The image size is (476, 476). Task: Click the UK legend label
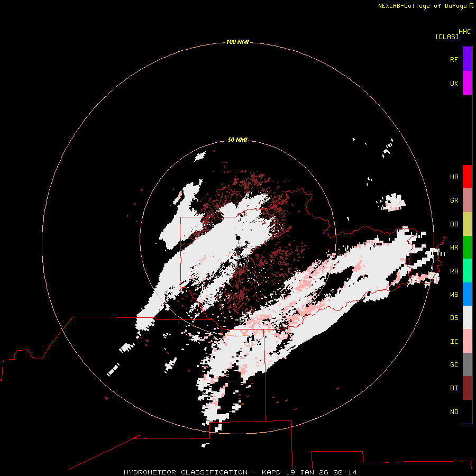coord(454,83)
